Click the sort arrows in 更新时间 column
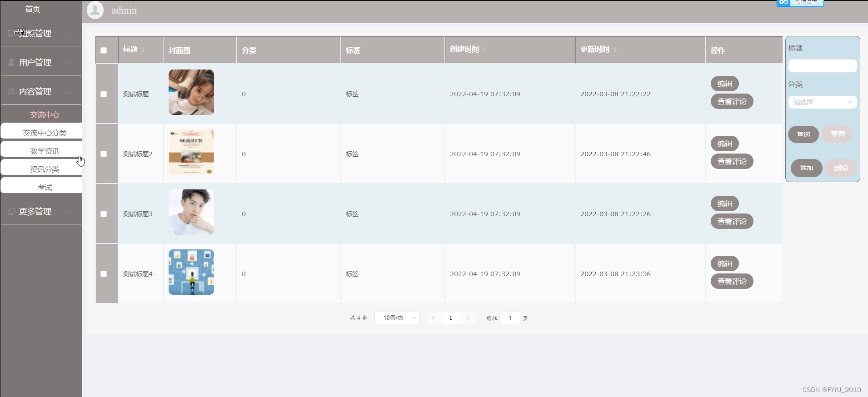 coord(615,50)
